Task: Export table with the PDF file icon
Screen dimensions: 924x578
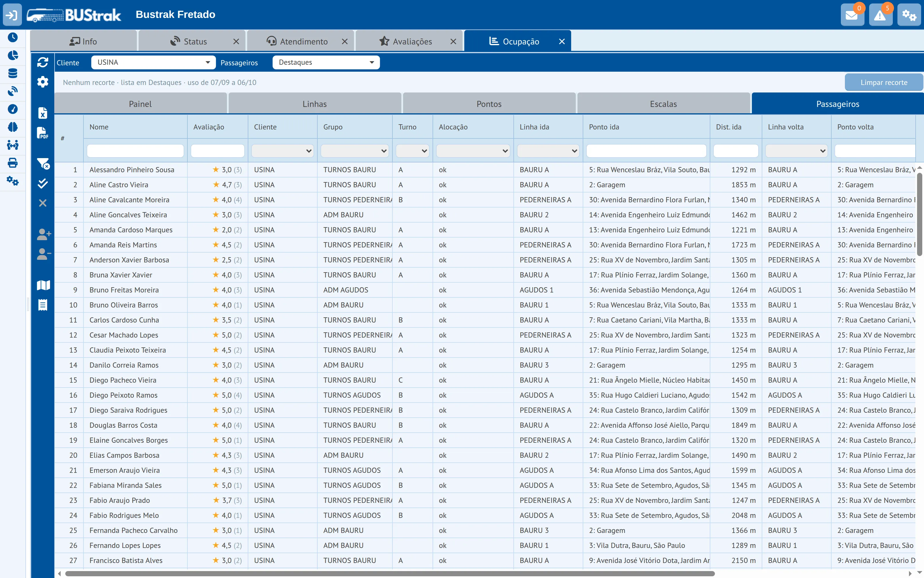Action: click(x=43, y=133)
